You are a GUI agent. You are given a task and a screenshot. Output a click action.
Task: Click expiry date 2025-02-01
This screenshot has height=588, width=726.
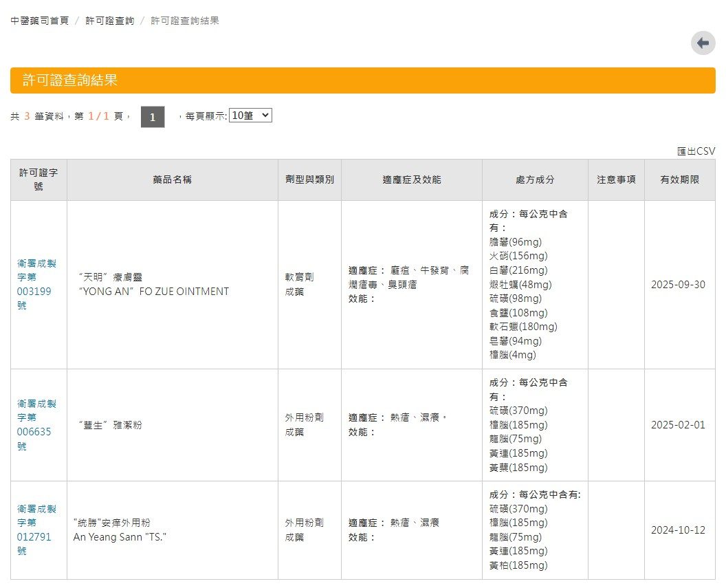678,424
